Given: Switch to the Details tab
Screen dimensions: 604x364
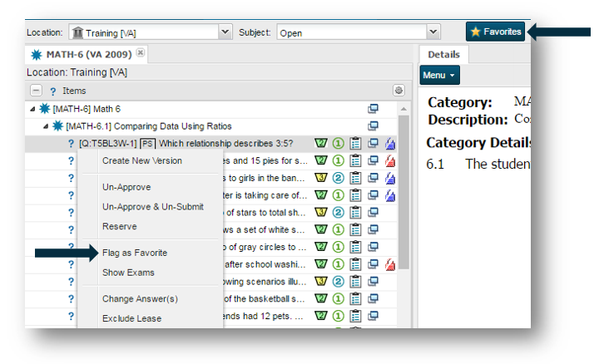Looking at the screenshot, I should click(x=443, y=55).
